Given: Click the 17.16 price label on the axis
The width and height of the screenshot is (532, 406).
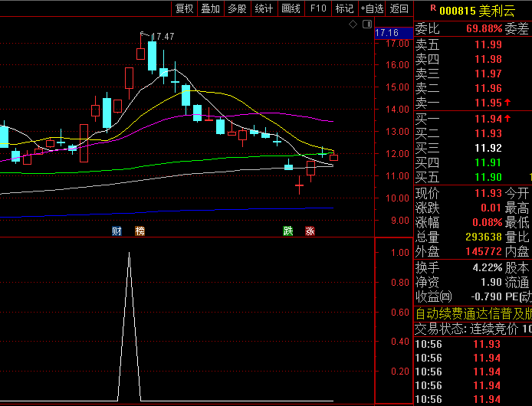Looking at the screenshot, I should tap(387, 33).
